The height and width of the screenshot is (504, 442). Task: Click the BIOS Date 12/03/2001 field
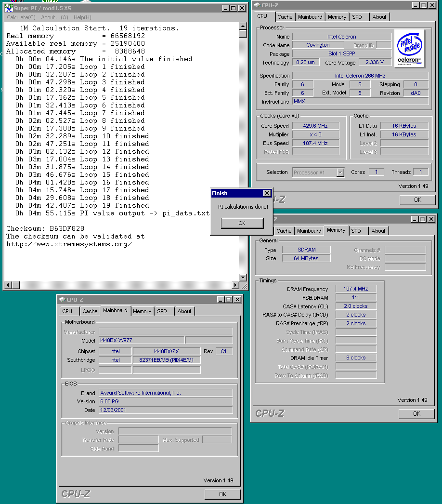166,410
